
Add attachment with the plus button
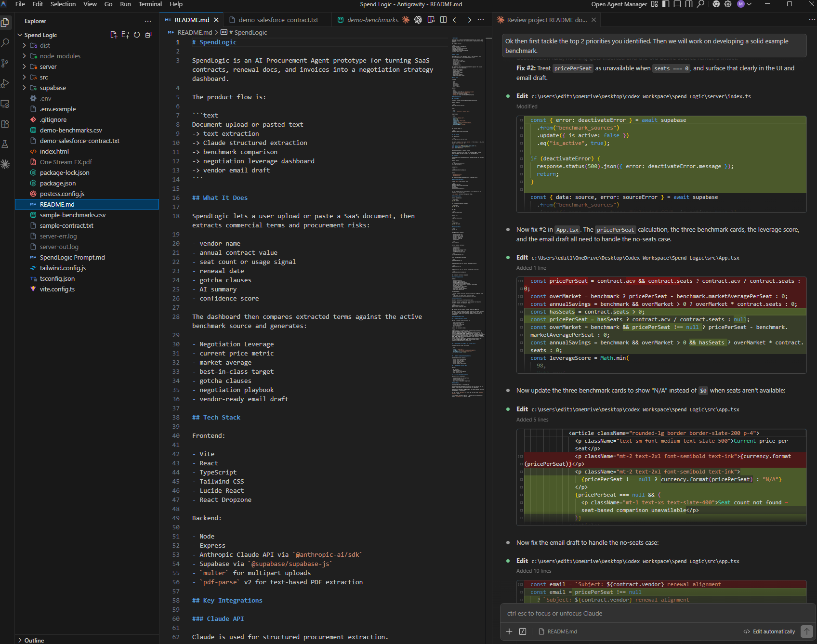coord(509,631)
